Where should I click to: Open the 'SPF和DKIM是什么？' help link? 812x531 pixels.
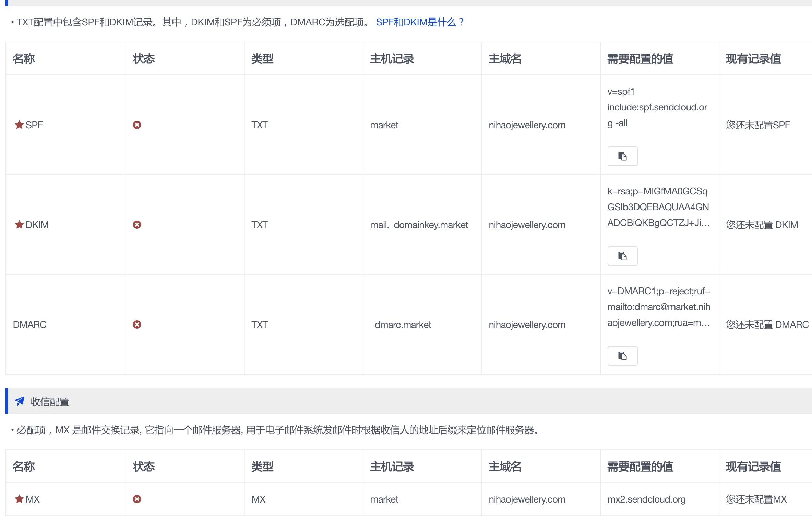click(x=420, y=22)
